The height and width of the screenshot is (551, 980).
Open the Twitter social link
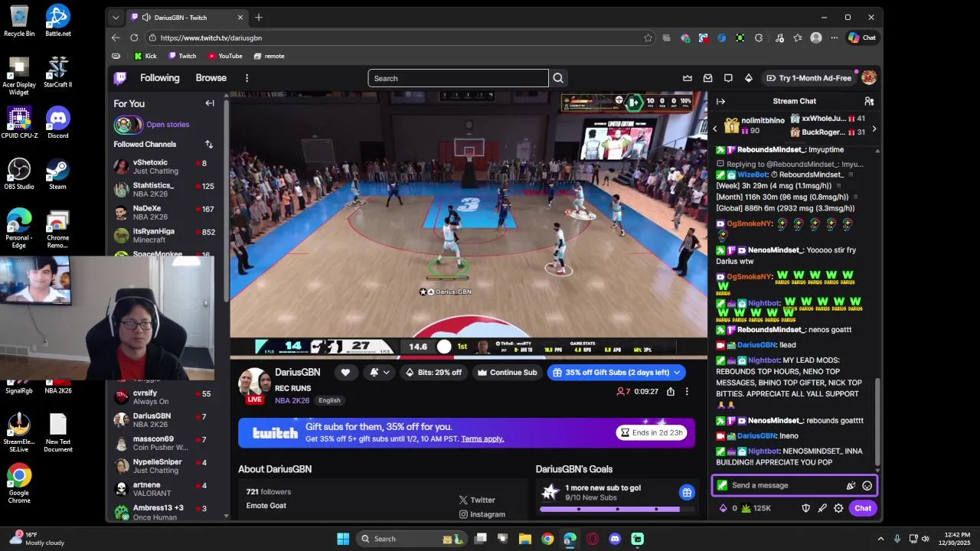pyautogui.click(x=477, y=500)
